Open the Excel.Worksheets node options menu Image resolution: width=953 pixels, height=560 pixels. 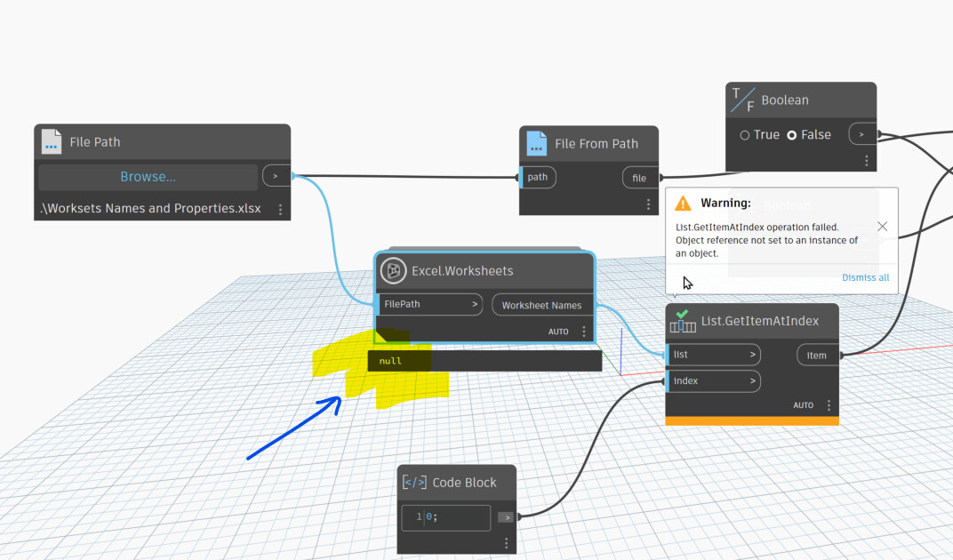click(x=584, y=332)
